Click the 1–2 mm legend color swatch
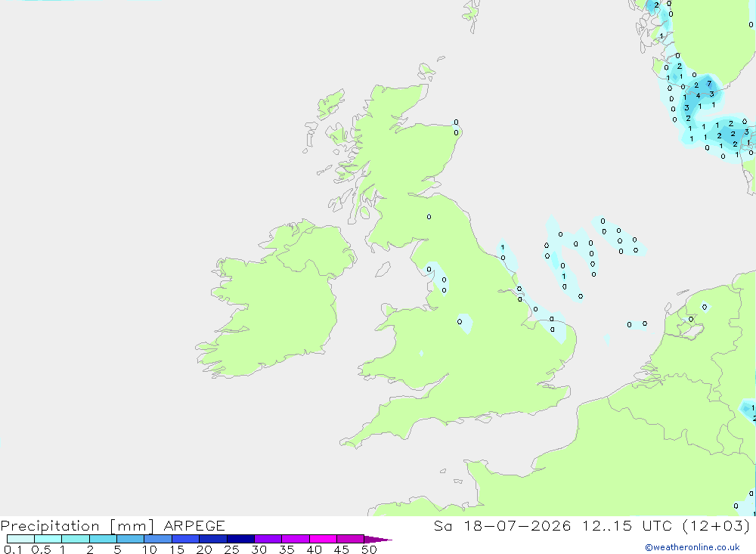 76,539
